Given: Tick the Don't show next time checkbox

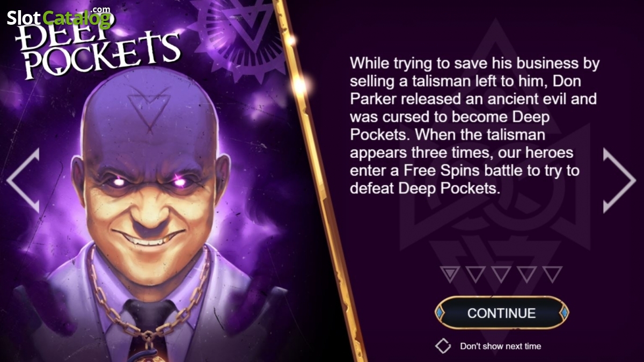Looking at the screenshot, I should (x=443, y=346).
